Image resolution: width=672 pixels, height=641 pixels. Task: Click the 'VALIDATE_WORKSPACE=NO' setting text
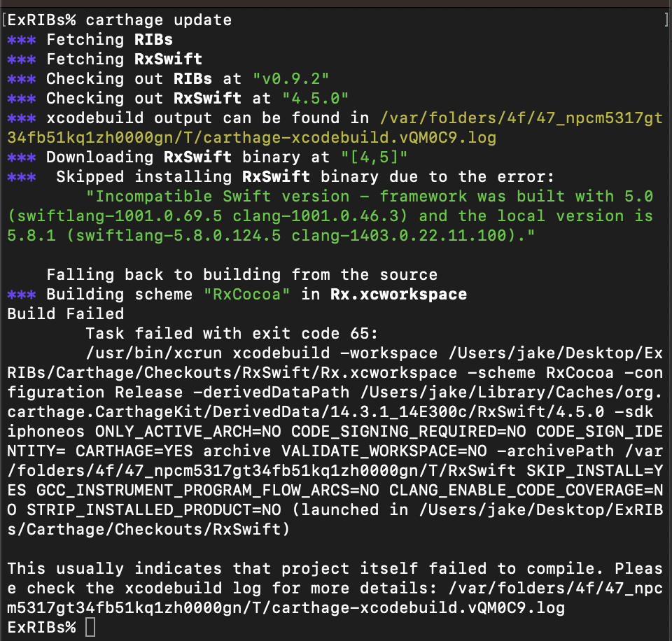point(384,451)
